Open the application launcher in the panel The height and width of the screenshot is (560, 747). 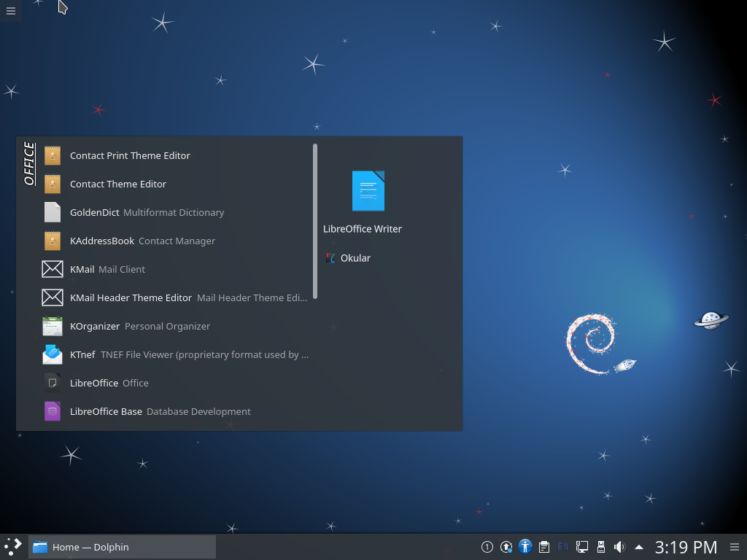[13, 547]
